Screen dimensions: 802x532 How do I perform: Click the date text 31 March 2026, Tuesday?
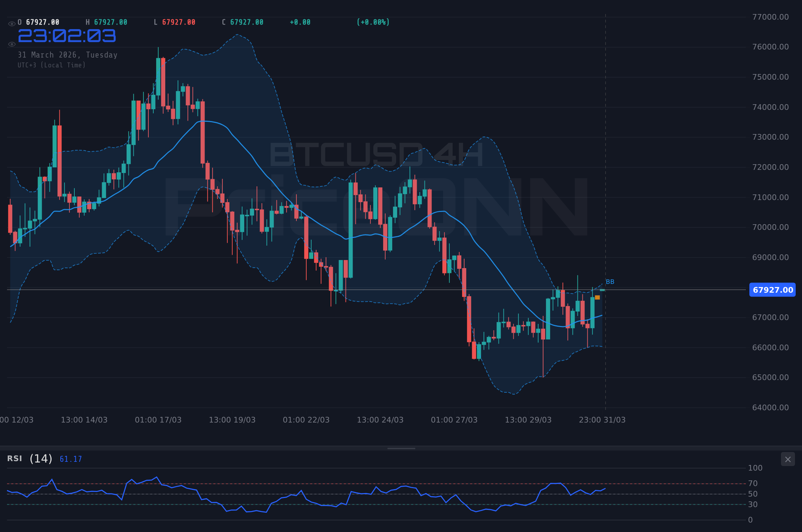(67, 55)
